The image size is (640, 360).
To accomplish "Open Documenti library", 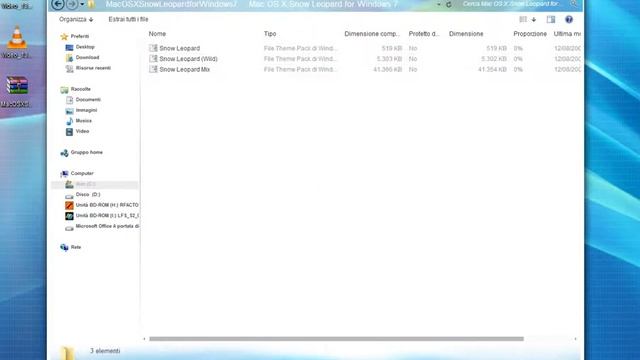I will tap(88, 100).
